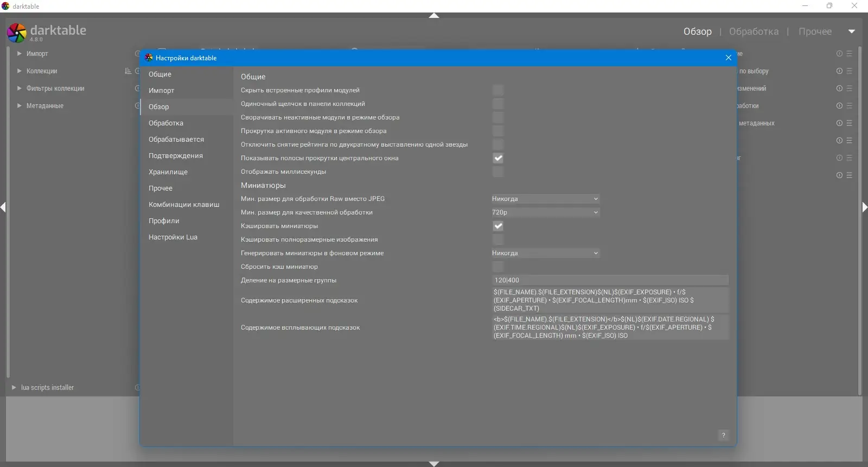868x467 pixels.
Task: Enable «Отображать миллисекунды» checkbox
Action: pos(498,172)
